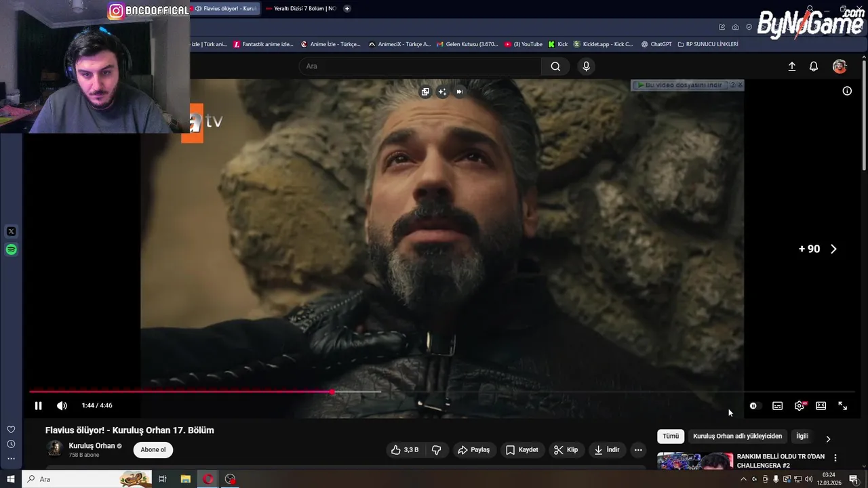Open the Kick bookmark
The width and height of the screenshot is (868, 488).
[x=557, y=44]
